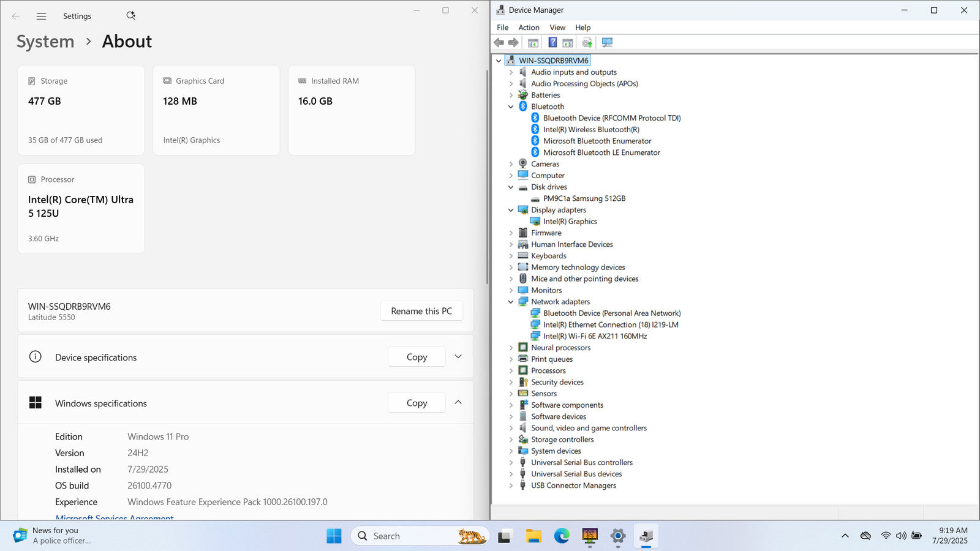Image resolution: width=980 pixels, height=551 pixels.
Task: Select Security devices category
Action: pyautogui.click(x=557, y=382)
